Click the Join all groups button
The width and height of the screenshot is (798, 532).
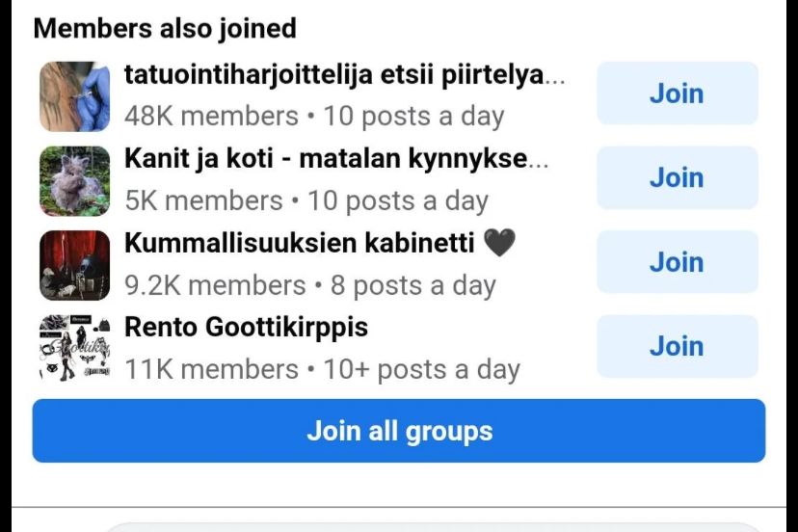click(399, 431)
